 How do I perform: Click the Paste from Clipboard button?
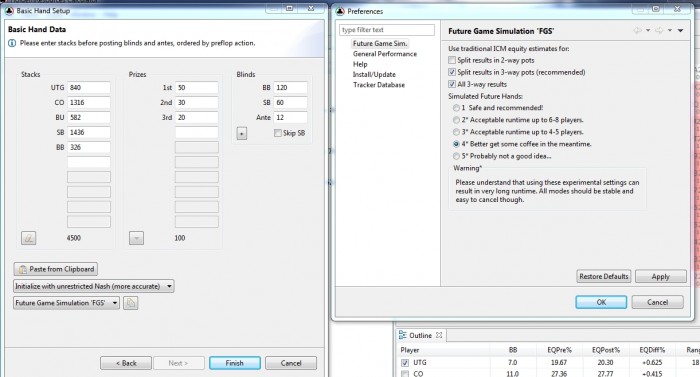(x=56, y=269)
